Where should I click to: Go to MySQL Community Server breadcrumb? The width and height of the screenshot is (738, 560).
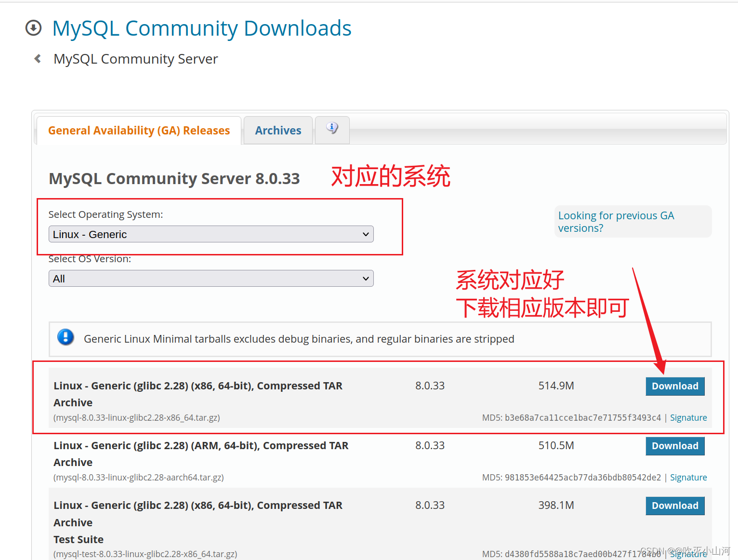tap(136, 59)
